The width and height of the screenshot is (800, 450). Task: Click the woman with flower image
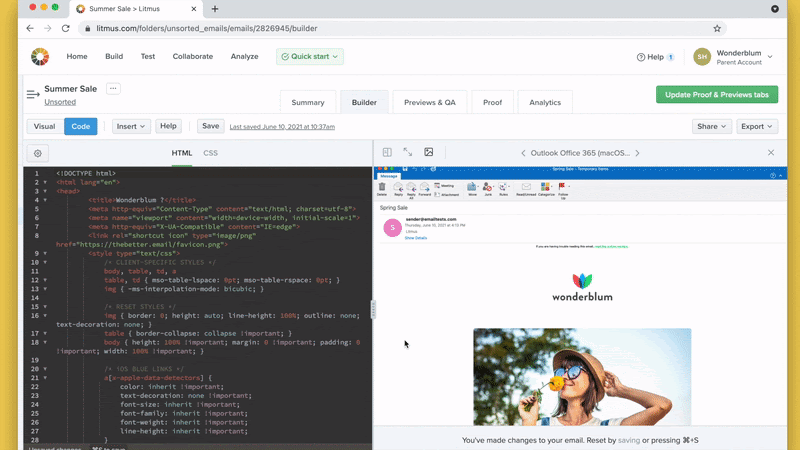point(582,377)
